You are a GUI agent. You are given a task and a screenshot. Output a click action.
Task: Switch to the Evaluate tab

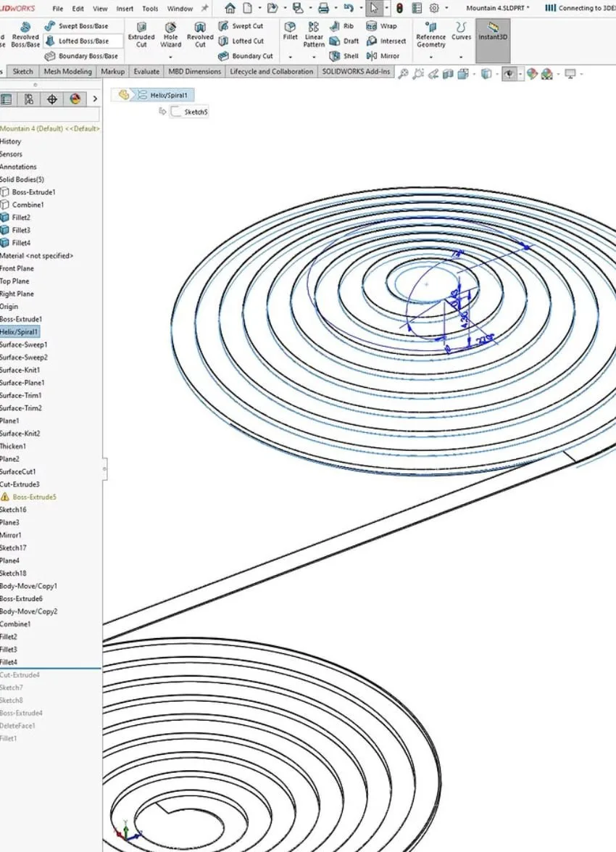pyautogui.click(x=146, y=71)
